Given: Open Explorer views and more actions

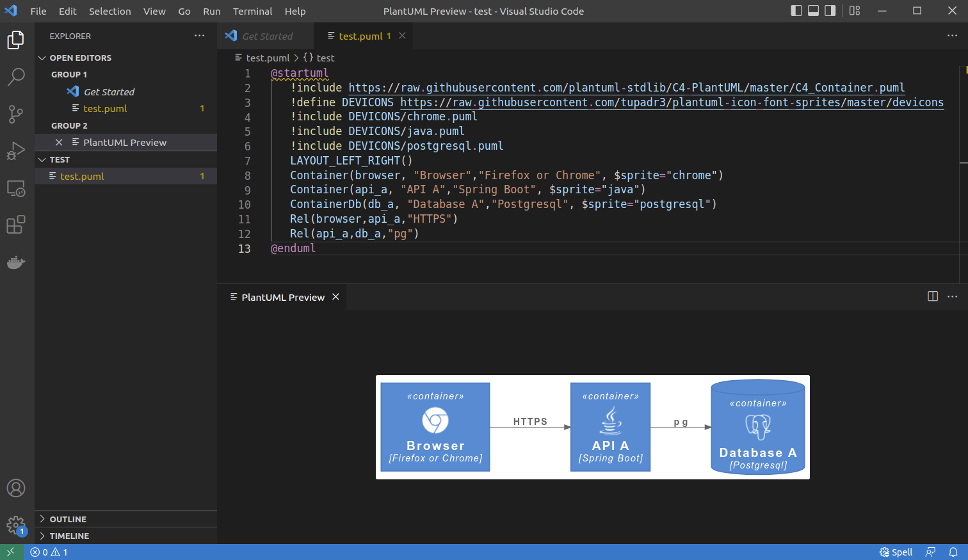Looking at the screenshot, I should click(200, 36).
